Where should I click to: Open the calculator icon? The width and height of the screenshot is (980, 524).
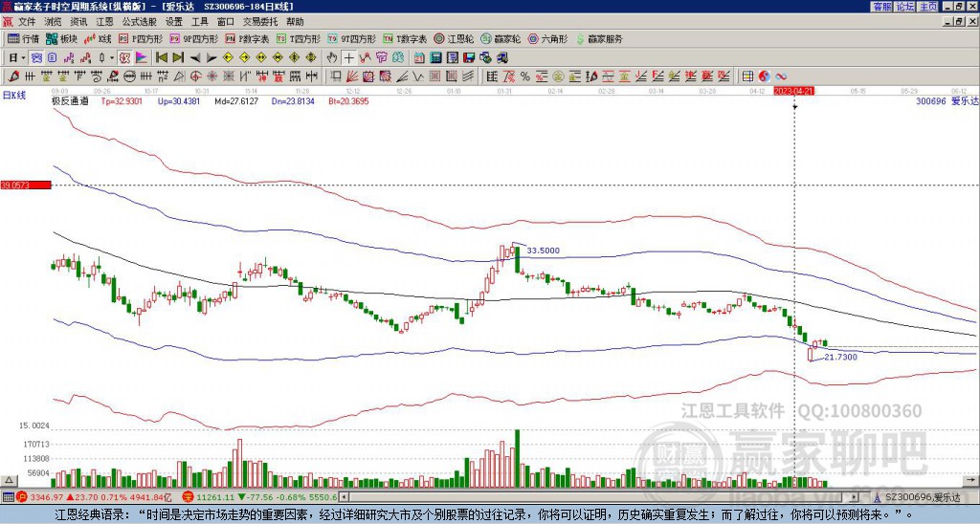(x=435, y=58)
